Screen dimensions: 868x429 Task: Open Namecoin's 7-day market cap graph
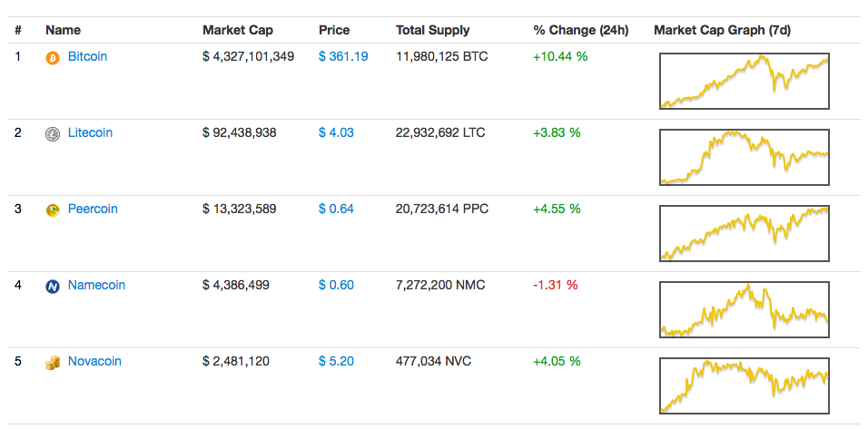[x=745, y=310]
